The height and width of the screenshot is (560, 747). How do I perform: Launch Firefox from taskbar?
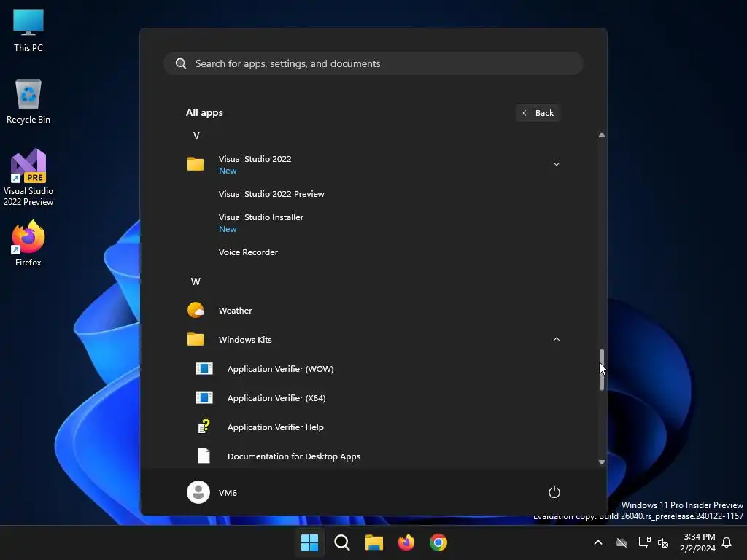[406, 542]
